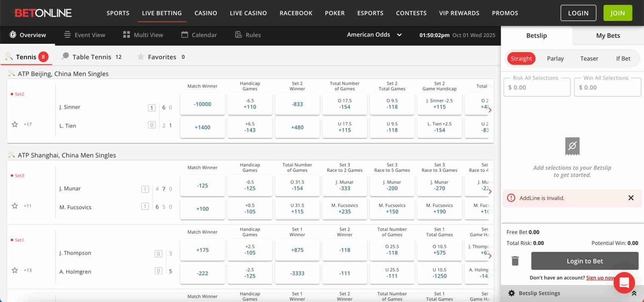Go to Live Casino
644x302 pixels.
pyautogui.click(x=248, y=13)
